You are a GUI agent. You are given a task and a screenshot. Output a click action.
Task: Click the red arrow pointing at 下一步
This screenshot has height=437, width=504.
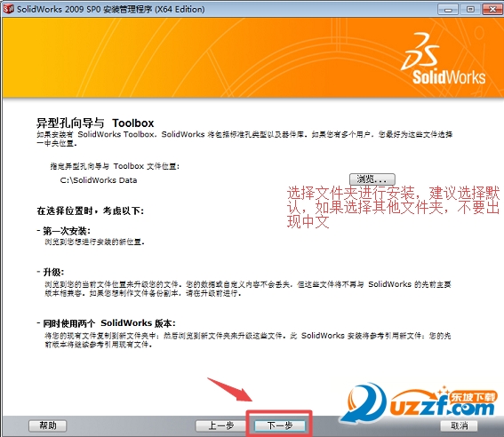click(230, 389)
